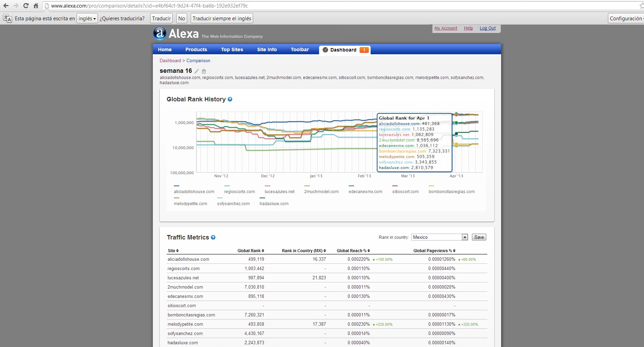This screenshot has width=644, height=347.
Task: Click the translate bar language icon
Action: pyautogui.click(x=7, y=19)
